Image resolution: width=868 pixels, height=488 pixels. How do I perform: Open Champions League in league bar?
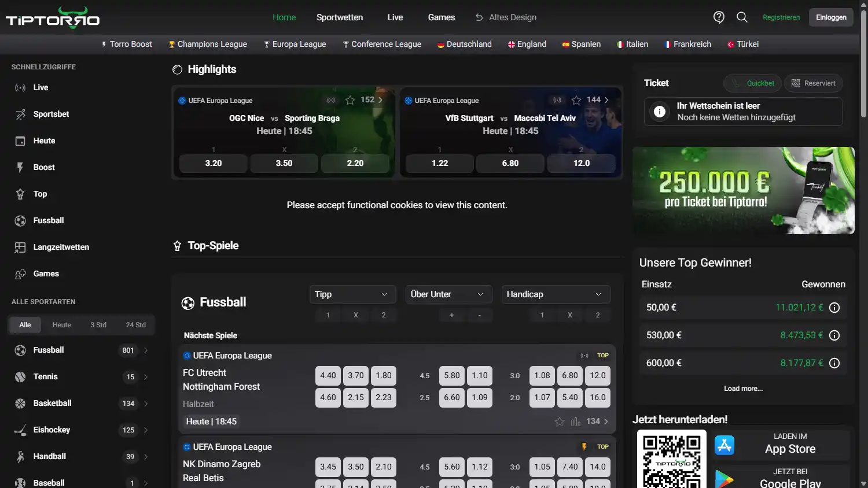click(208, 45)
